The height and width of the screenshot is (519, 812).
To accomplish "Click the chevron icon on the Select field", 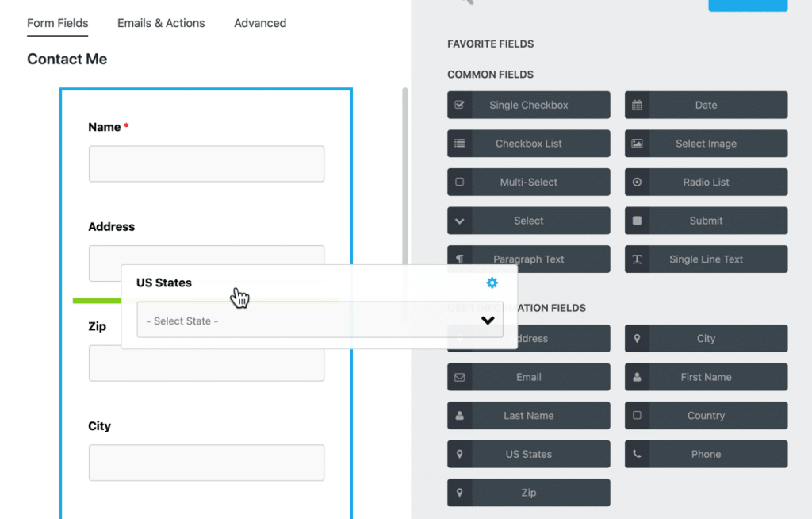I will tap(461, 221).
